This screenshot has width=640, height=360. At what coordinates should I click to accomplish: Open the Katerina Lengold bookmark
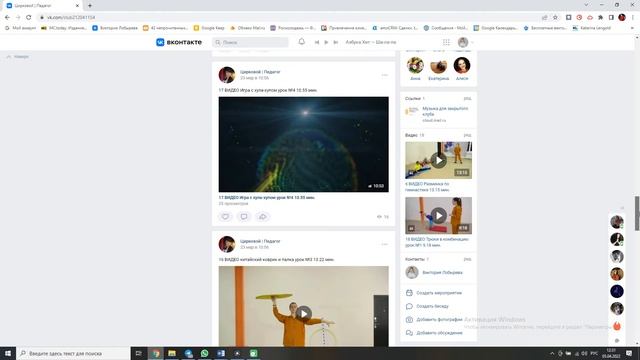point(591,28)
